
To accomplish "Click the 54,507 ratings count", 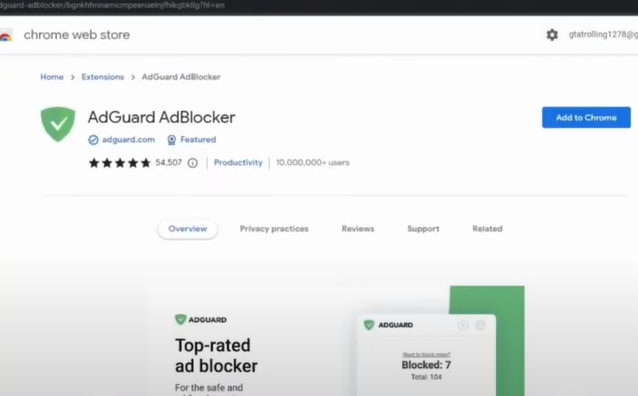I will [x=168, y=163].
